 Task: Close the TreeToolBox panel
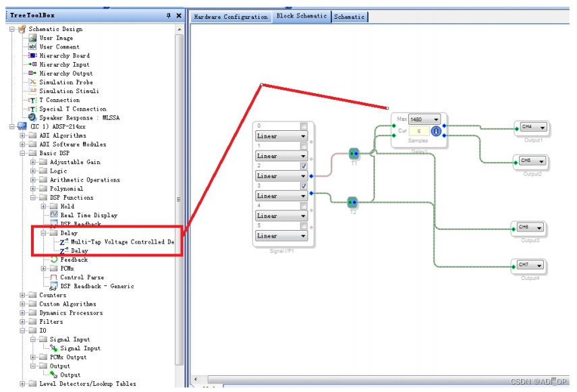pyautogui.click(x=179, y=16)
